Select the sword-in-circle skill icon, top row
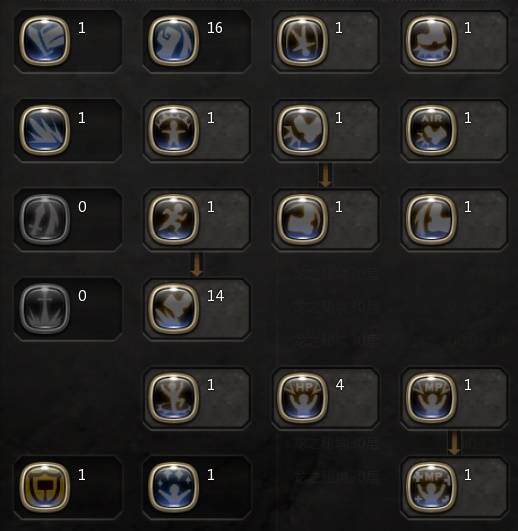The height and width of the screenshot is (531, 518). pyautogui.click(x=302, y=41)
